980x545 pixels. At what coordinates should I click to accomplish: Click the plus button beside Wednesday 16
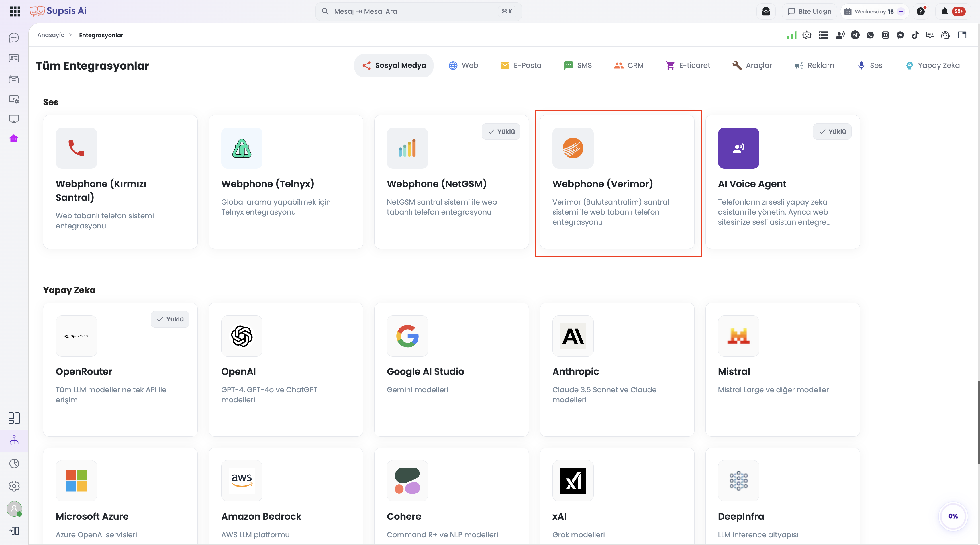(x=901, y=11)
